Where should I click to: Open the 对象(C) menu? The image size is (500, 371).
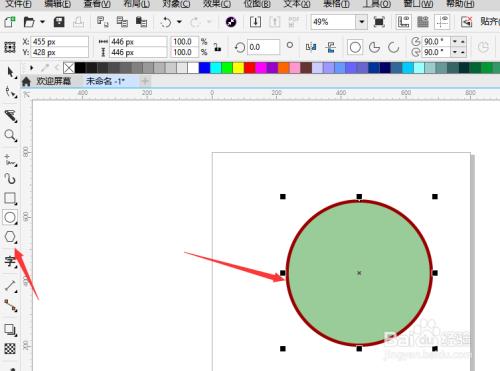tap(176, 4)
